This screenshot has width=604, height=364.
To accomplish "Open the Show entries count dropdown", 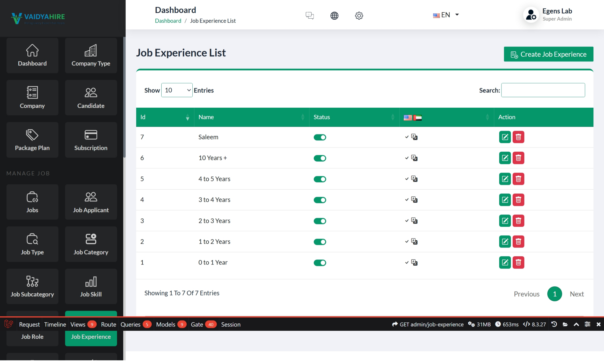I will pyautogui.click(x=177, y=90).
